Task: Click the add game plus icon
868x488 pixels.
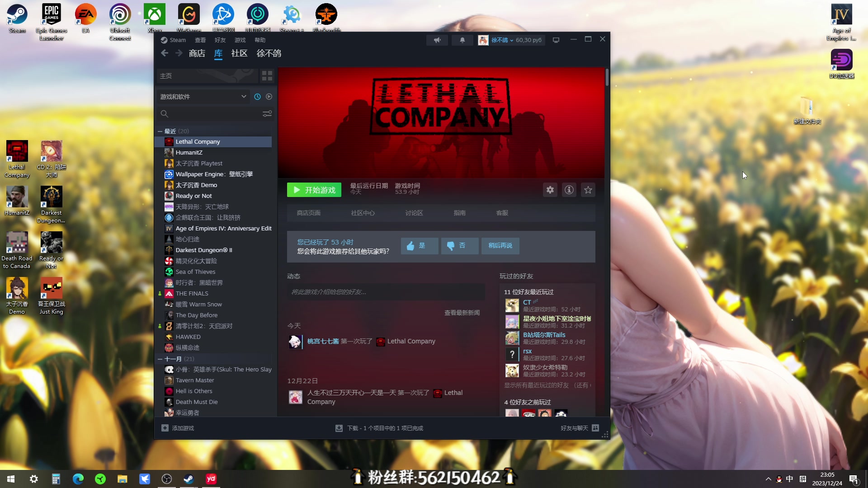Action: tap(165, 428)
